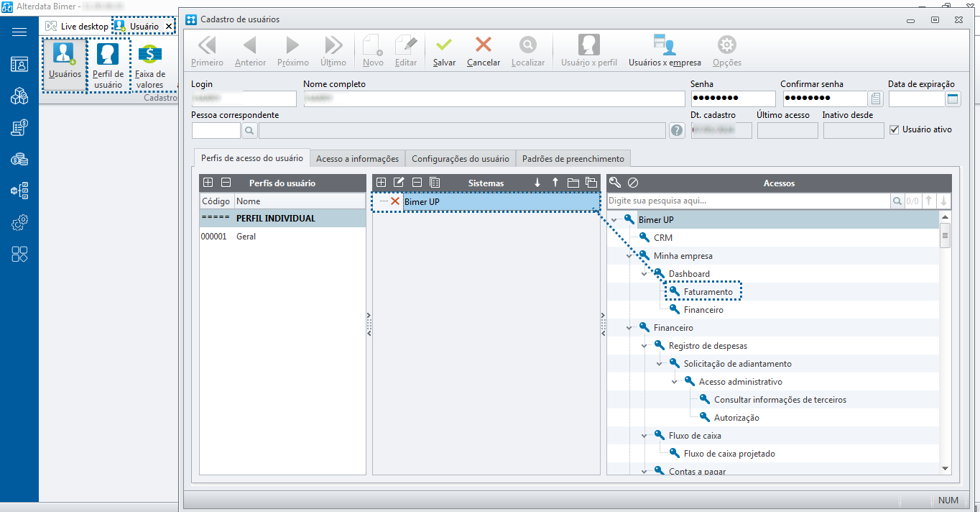Collapse the Acesso administrativo node
980x512 pixels.
pos(675,382)
